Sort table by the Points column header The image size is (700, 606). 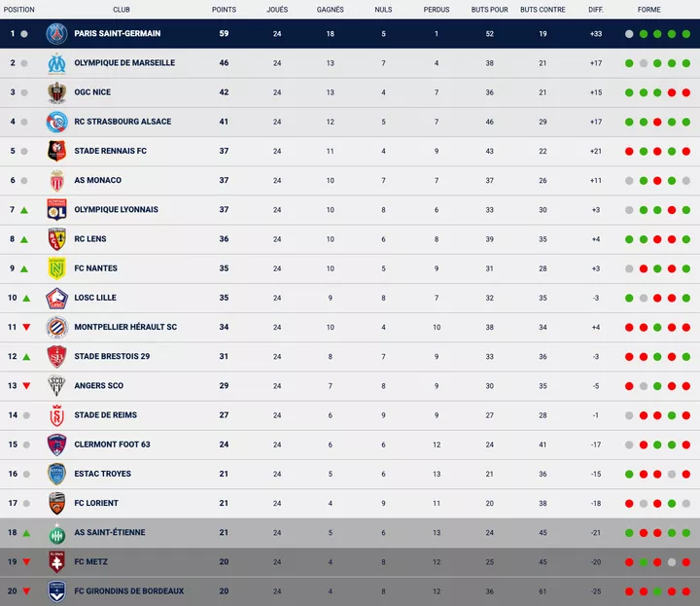[x=225, y=10]
